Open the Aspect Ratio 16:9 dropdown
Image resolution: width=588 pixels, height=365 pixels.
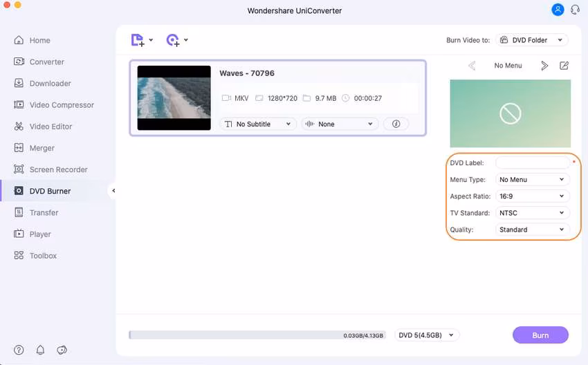point(533,196)
